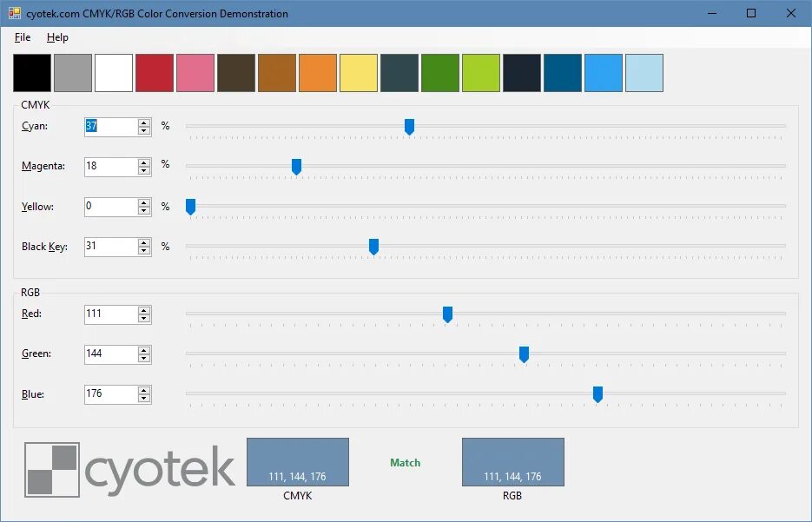Click the green Match status text
The width and height of the screenshot is (812, 522).
pos(405,462)
